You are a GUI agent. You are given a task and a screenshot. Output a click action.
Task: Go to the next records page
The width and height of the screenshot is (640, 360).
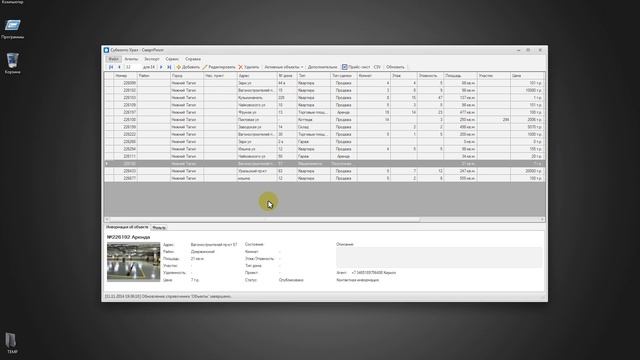[x=161, y=67]
